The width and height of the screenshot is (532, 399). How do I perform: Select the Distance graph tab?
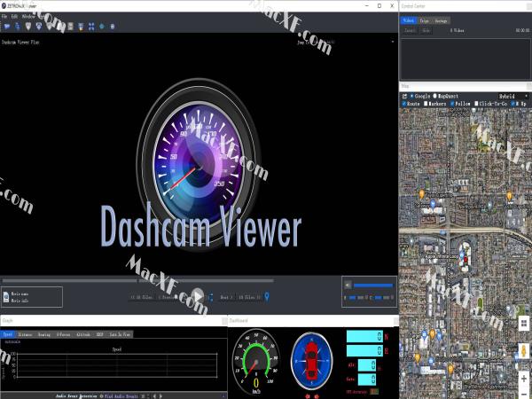click(25, 334)
